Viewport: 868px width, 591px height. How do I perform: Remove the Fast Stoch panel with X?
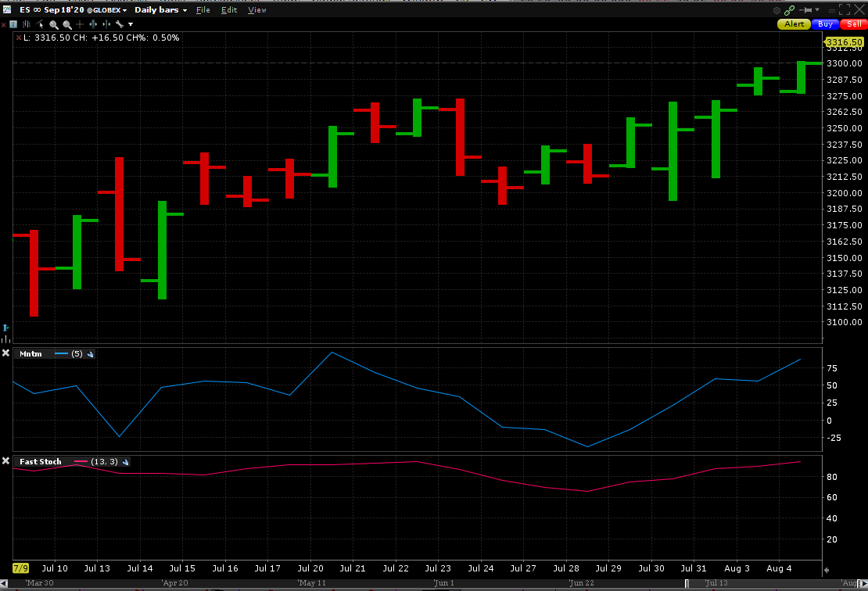click(5, 461)
